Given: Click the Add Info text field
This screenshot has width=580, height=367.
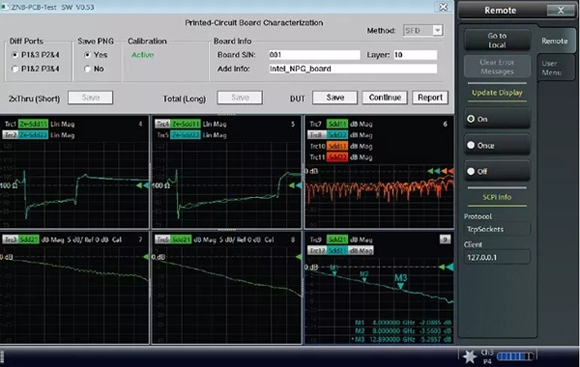Looking at the screenshot, I should tap(353, 69).
